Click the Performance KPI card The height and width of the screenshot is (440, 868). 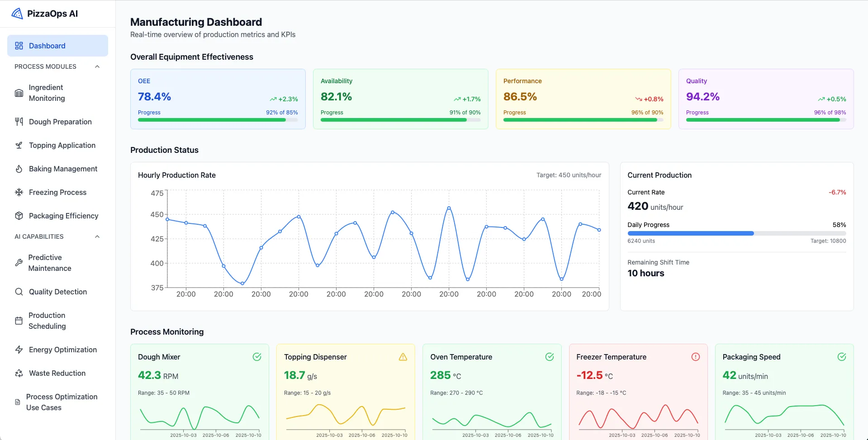click(583, 99)
